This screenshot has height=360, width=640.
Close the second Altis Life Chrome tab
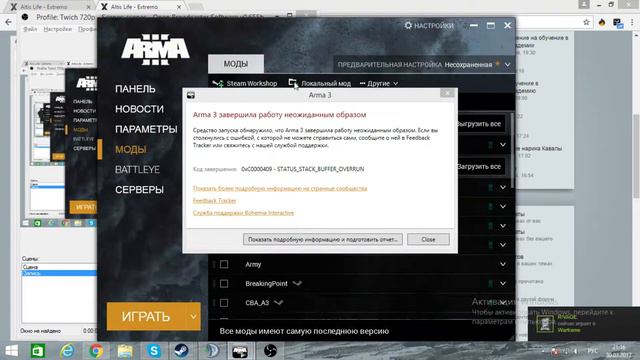pyautogui.click(x=178, y=7)
